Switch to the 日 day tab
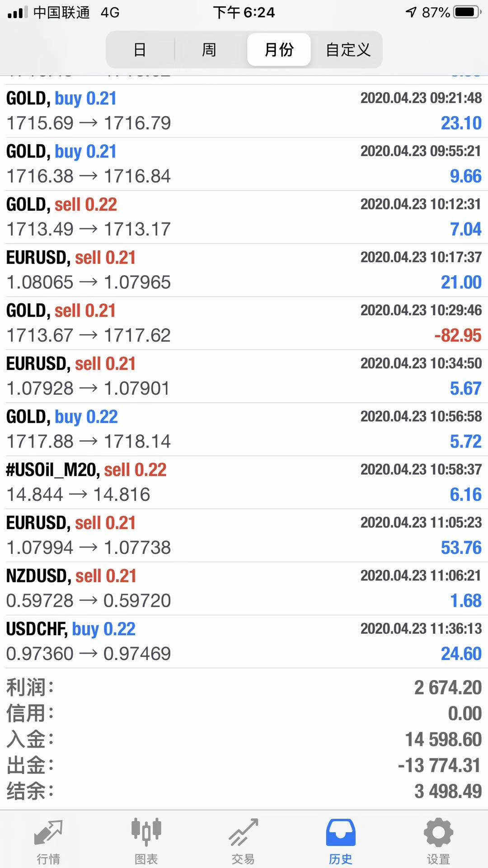Screen dimensions: 488x868 [x=140, y=49]
